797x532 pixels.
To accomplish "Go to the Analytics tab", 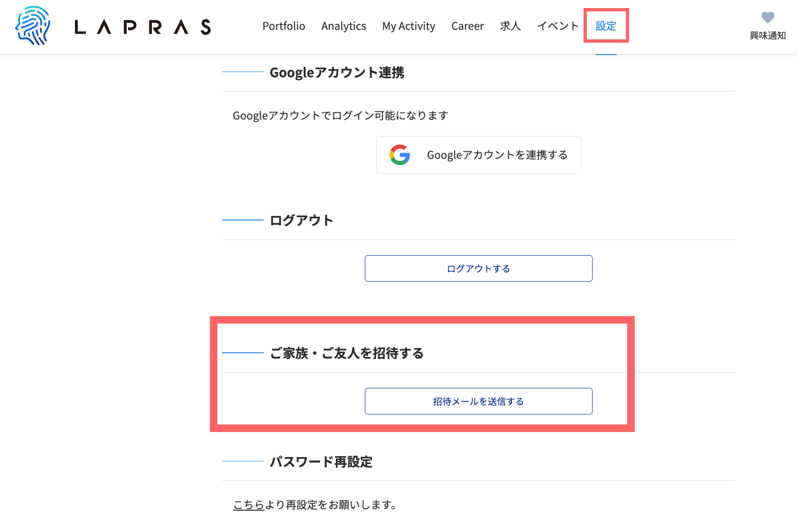I will (x=343, y=26).
